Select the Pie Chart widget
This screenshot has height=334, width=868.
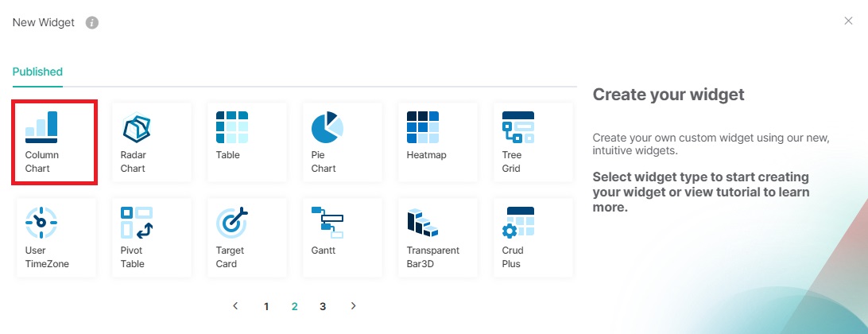click(343, 142)
